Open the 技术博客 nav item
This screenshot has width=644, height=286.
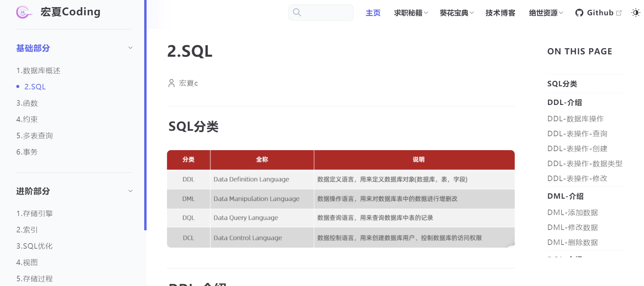tap(500, 13)
